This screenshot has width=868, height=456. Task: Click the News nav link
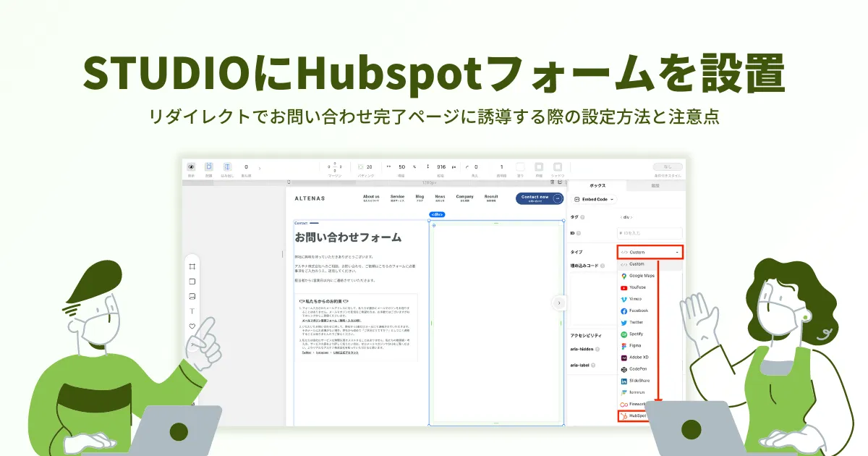pyautogui.click(x=440, y=198)
